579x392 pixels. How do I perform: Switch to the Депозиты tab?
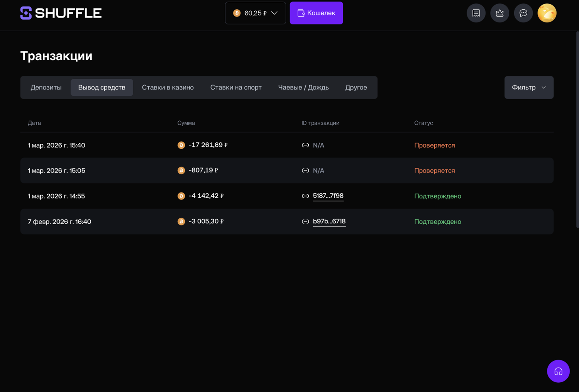click(x=46, y=88)
